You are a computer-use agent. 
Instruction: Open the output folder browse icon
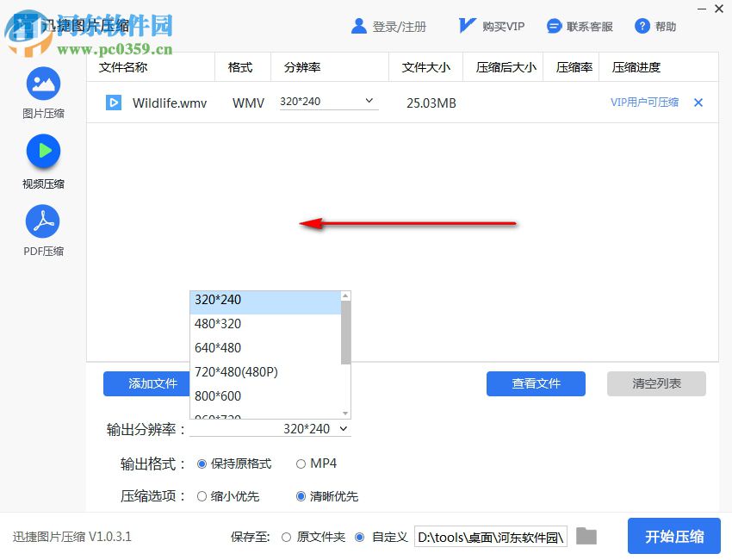[x=586, y=536]
